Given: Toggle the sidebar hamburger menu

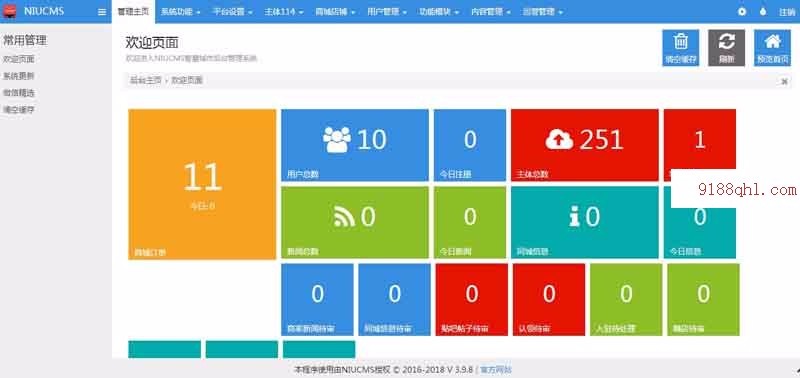Looking at the screenshot, I should coord(102,12).
